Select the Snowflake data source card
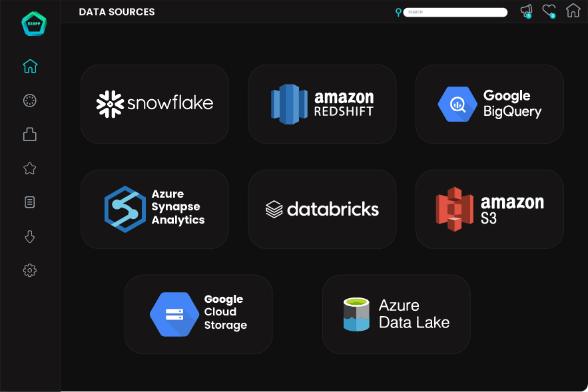Viewport: 588px width, 392px height. pos(154,104)
